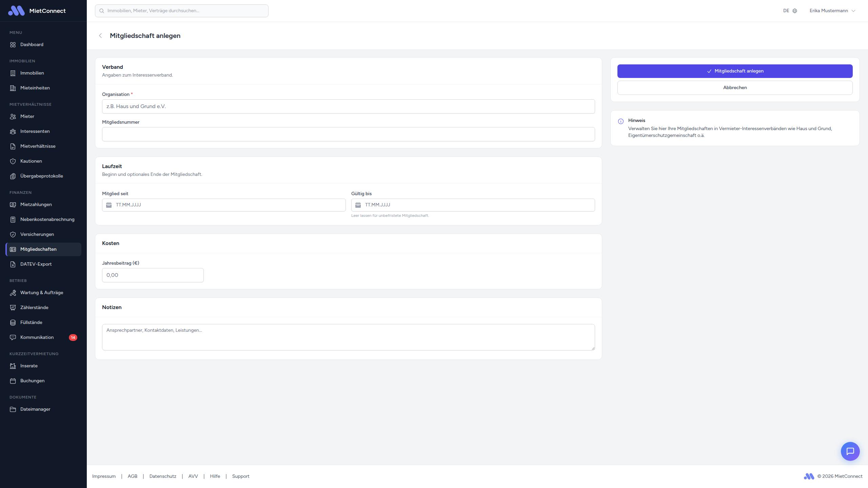This screenshot has width=868, height=488.
Task: Click the back arrow beside Mitgliedschaft anlegen
Action: point(100,36)
